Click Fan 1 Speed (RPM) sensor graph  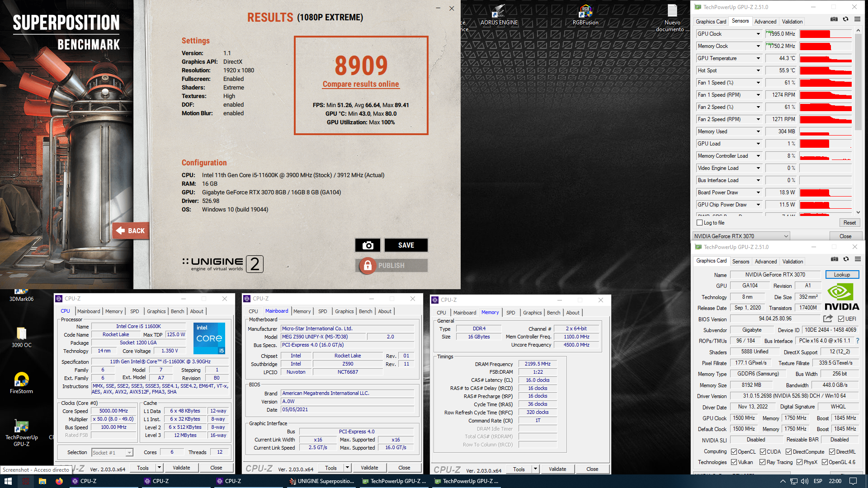tap(826, 95)
